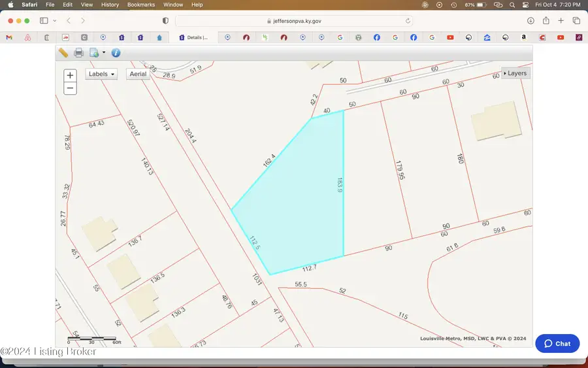The width and height of the screenshot is (588, 368).
Task: Open Control Center
Action: click(525, 5)
